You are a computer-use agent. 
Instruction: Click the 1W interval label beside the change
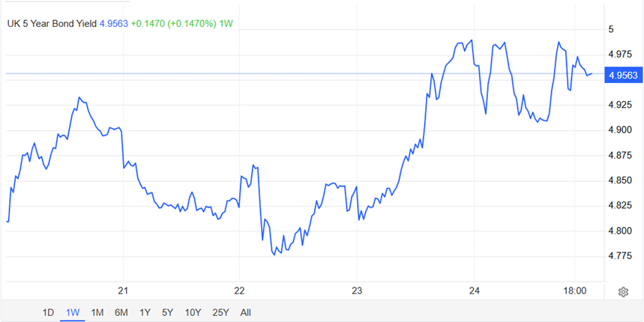(226, 24)
